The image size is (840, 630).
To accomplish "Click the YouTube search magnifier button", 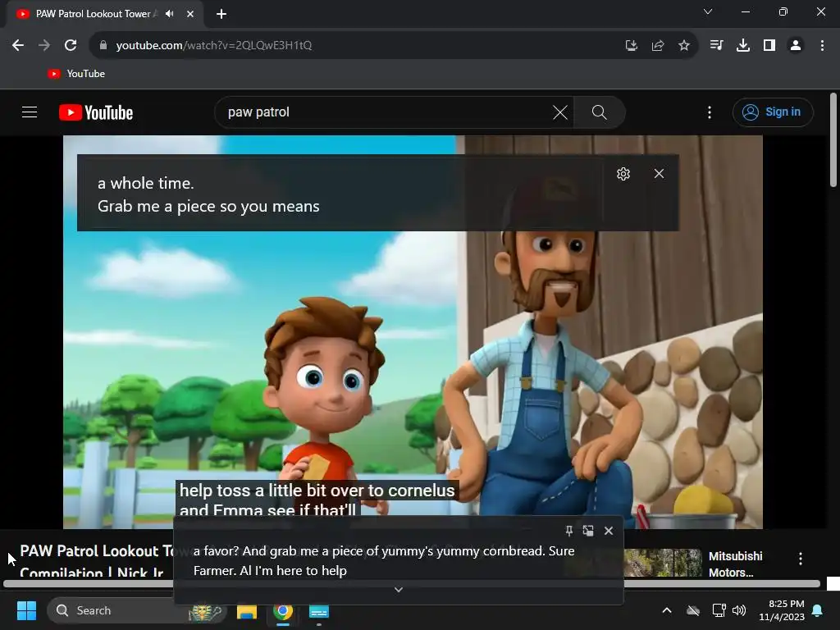I will (599, 112).
